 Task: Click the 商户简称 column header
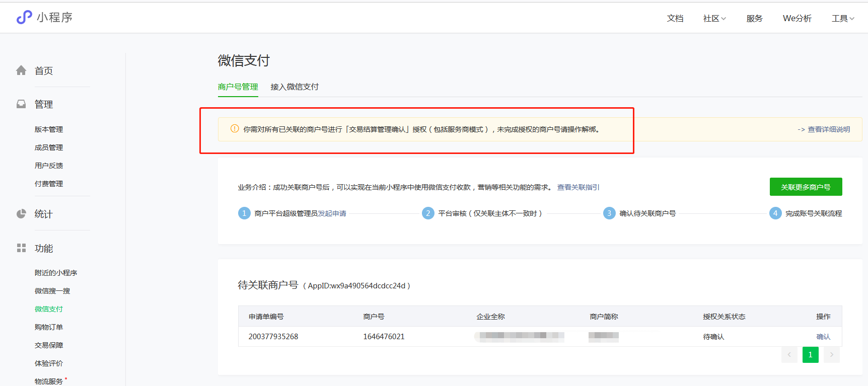604,317
